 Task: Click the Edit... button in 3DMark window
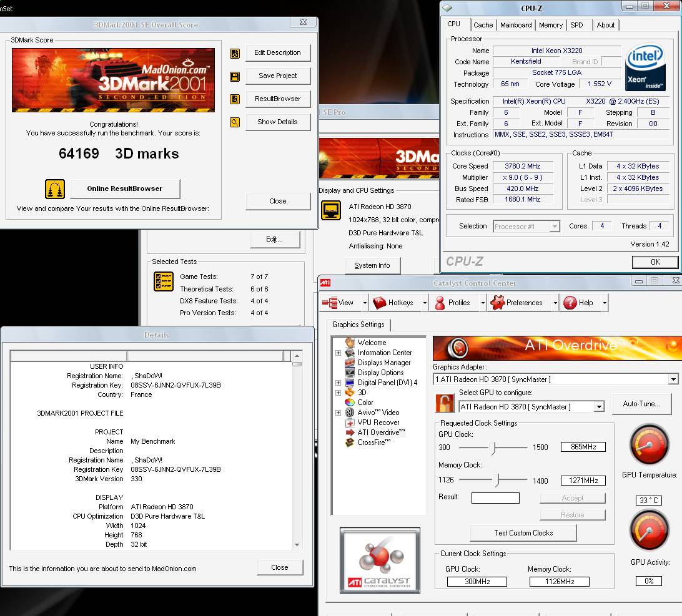(x=274, y=240)
